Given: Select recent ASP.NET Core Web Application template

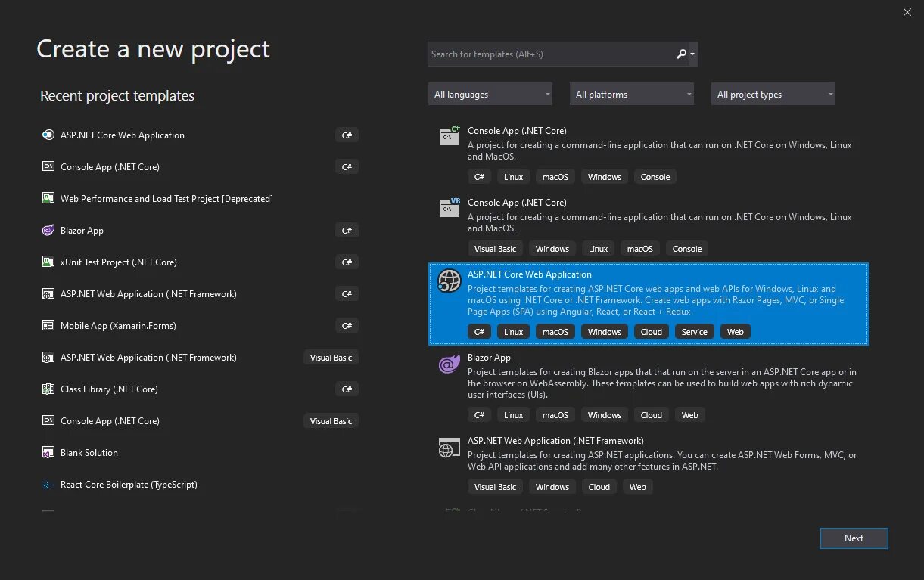Looking at the screenshot, I should pos(200,135).
